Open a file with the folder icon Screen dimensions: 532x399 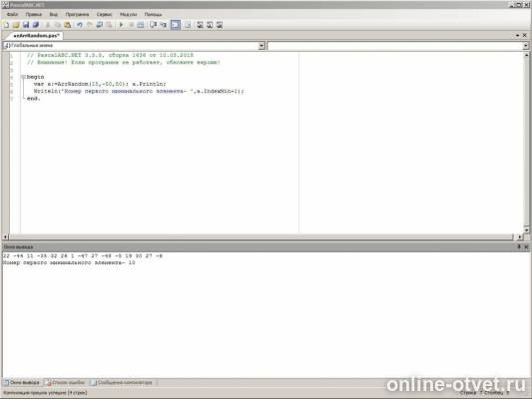point(16,25)
